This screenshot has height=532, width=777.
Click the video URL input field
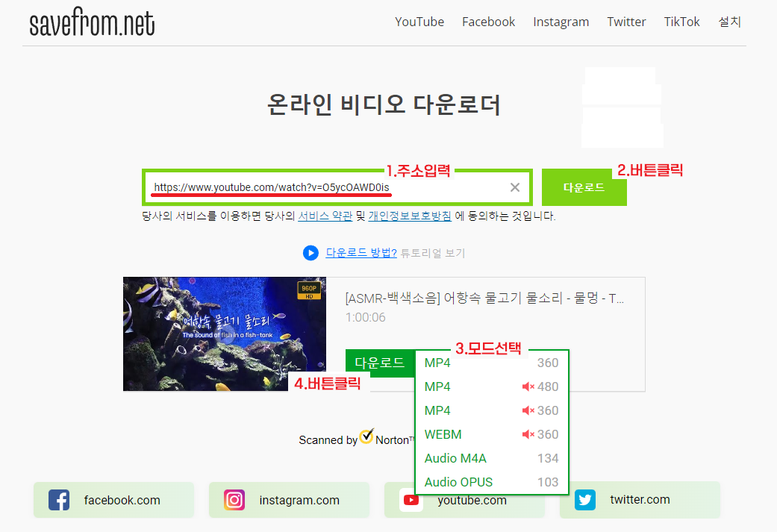tap(337, 187)
